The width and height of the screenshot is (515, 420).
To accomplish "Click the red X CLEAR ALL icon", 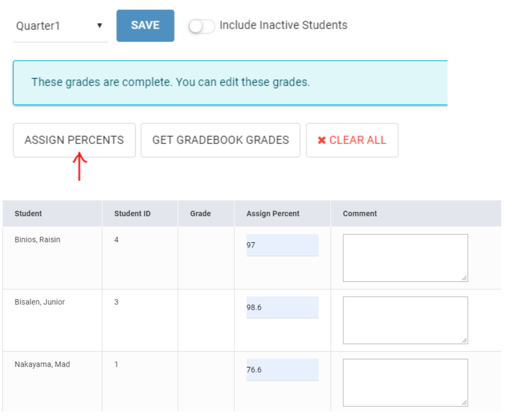I will 322,140.
